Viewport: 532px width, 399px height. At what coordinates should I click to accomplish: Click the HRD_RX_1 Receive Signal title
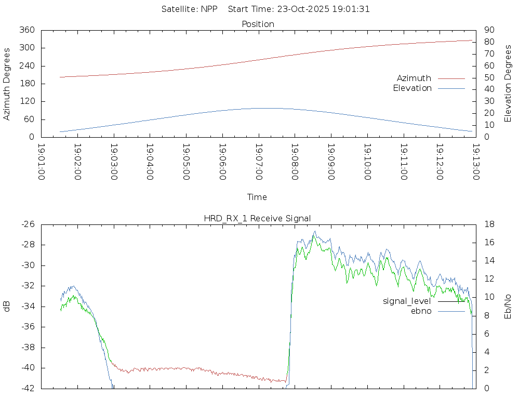pos(257,218)
